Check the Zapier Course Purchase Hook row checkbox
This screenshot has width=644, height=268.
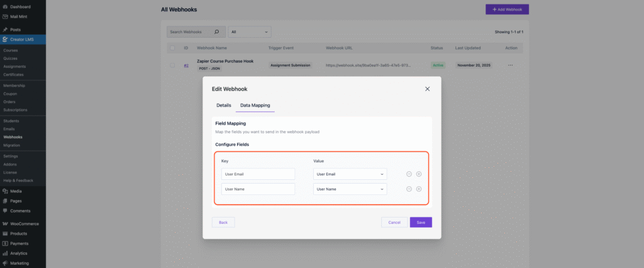[172, 65]
